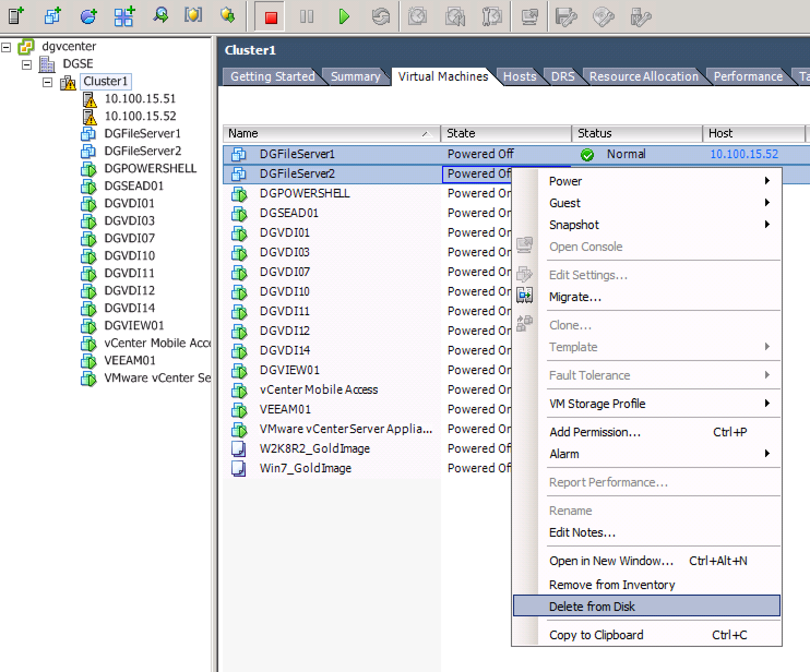This screenshot has height=672, width=810.
Task: Choose Delete from Disk
Action: click(647, 606)
